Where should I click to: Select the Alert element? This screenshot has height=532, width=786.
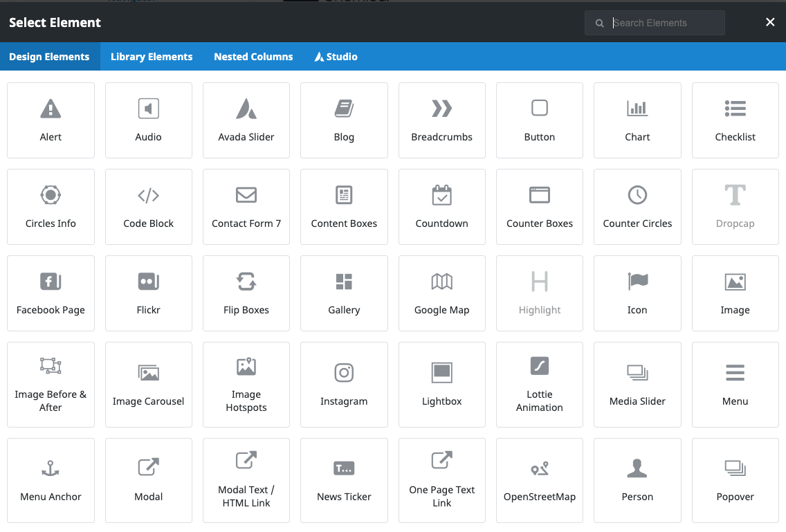click(51, 120)
